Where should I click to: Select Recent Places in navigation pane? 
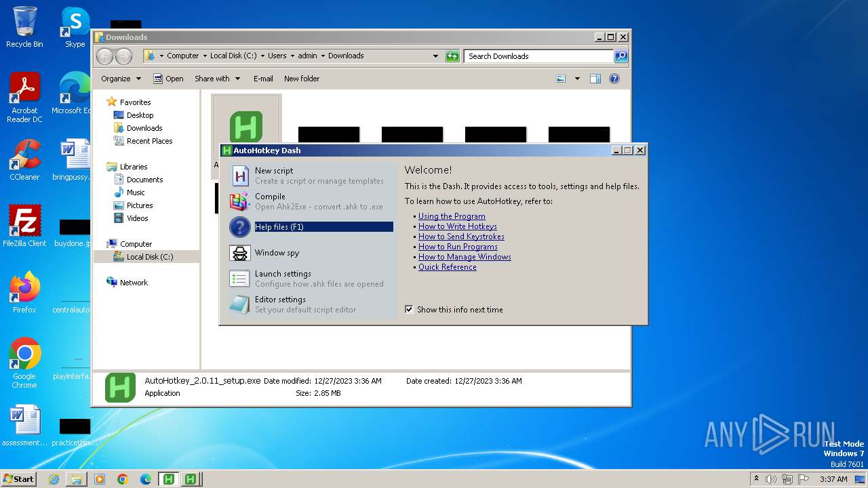coord(149,141)
